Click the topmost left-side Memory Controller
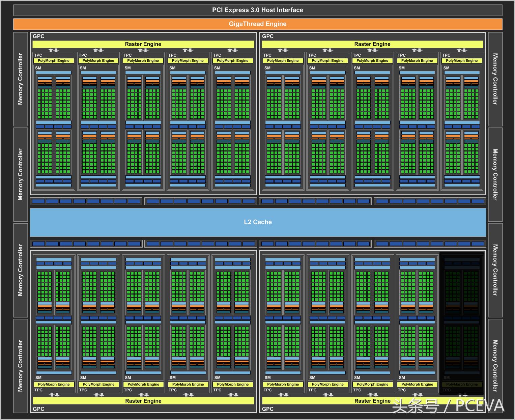The image size is (515, 420). click(20, 79)
